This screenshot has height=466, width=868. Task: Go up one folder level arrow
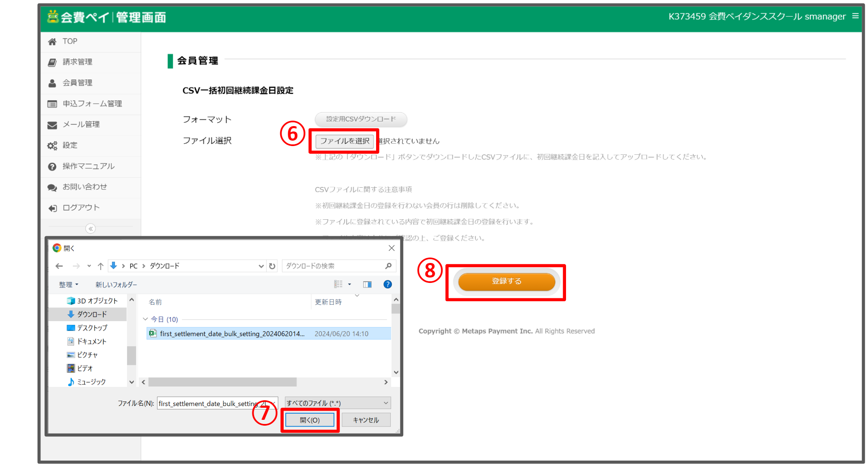(100, 266)
